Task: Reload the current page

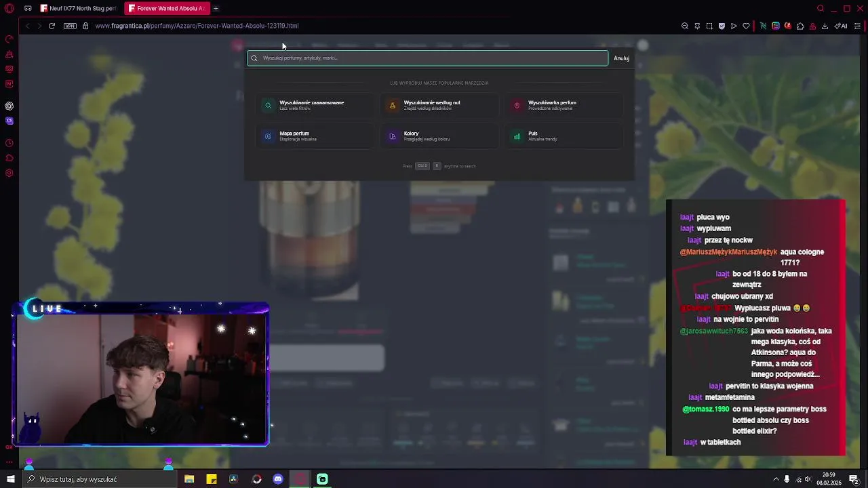Action: point(52,26)
